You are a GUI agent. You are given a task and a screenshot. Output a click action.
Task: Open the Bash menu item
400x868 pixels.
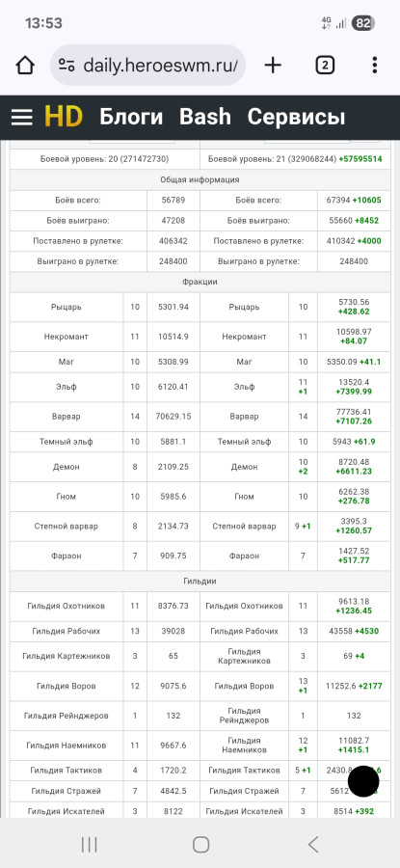[x=205, y=117]
